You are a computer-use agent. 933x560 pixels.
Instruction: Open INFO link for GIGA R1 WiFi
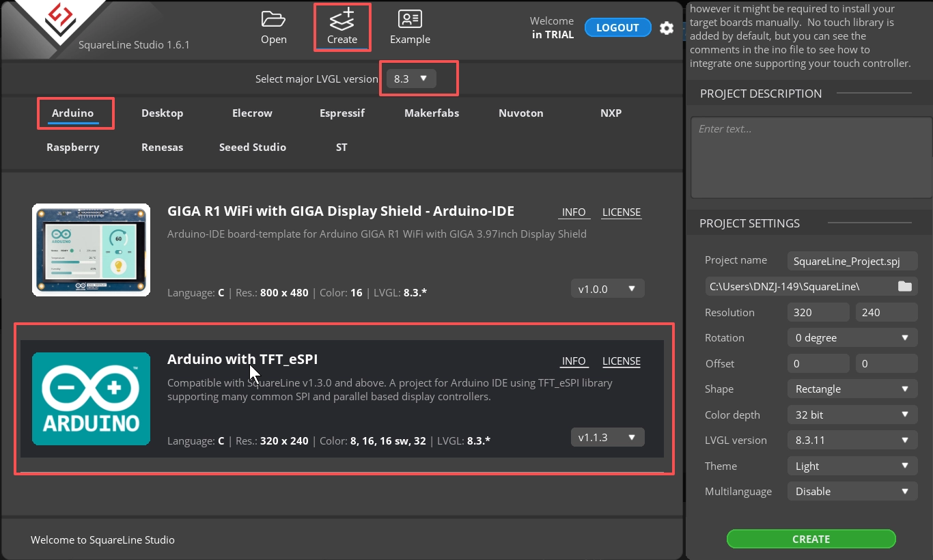click(x=574, y=212)
